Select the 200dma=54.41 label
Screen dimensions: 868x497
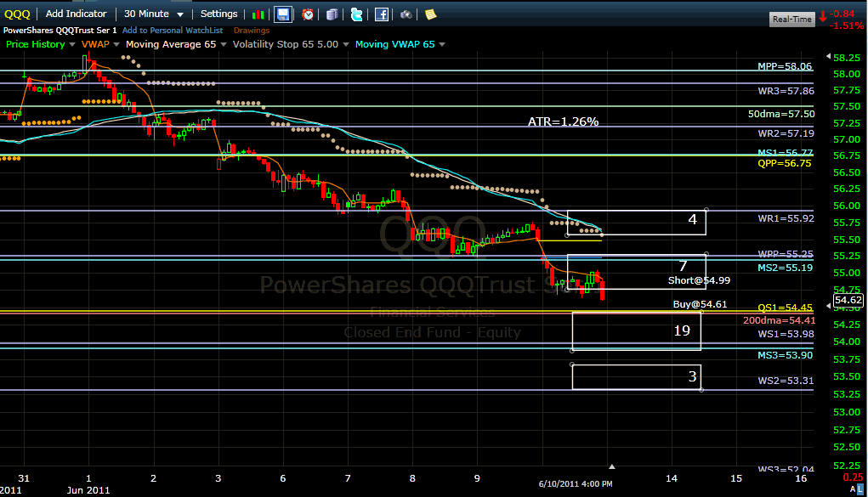click(x=779, y=320)
